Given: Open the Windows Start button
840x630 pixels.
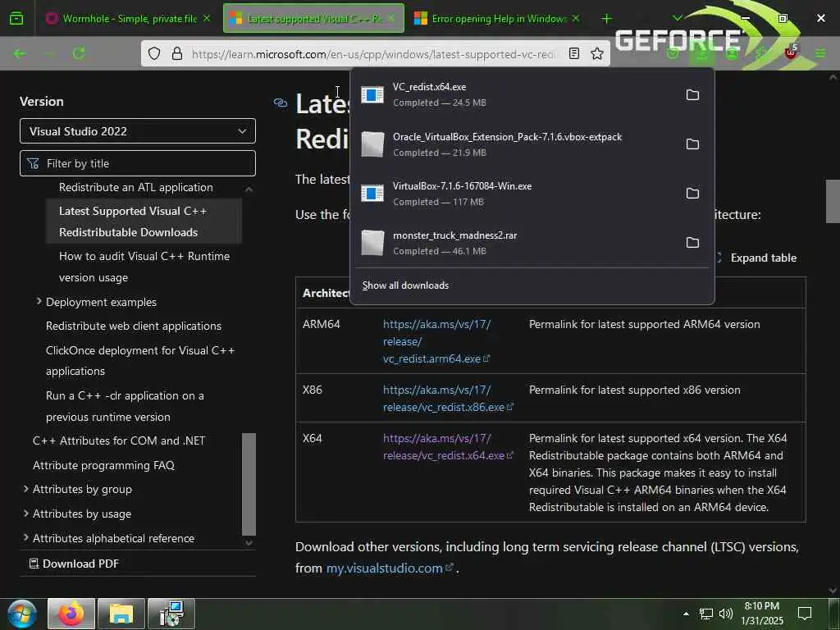Looking at the screenshot, I should pos(21,614).
